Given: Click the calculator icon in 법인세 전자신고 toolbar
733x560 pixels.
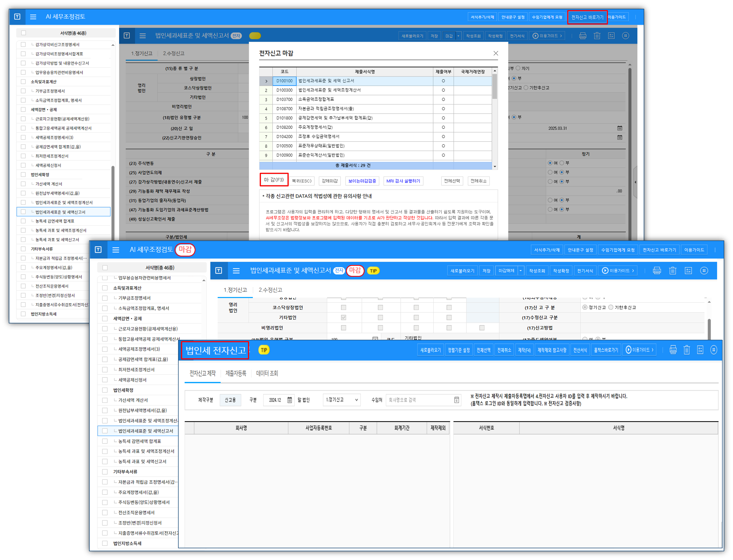Looking at the screenshot, I should point(700,350).
